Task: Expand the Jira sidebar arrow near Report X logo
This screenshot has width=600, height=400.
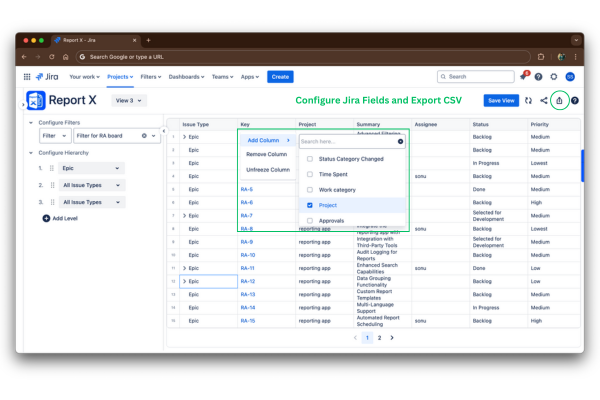Action: 23,104
